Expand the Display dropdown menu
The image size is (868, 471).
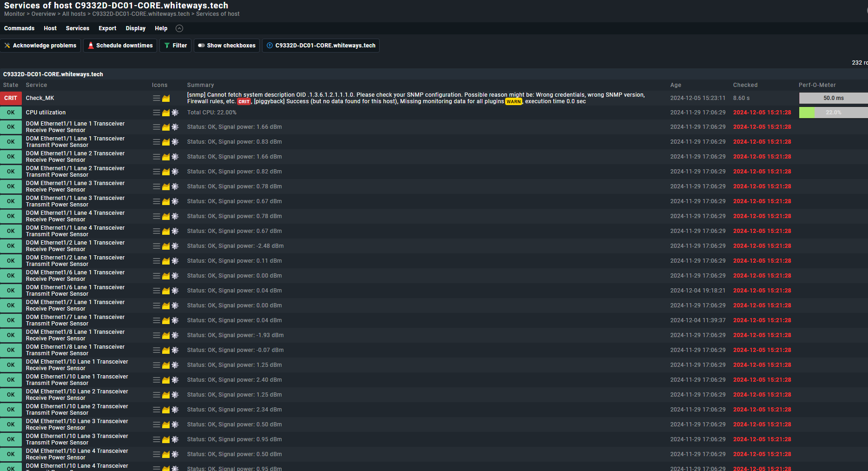pyautogui.click(x=135, y=28)
